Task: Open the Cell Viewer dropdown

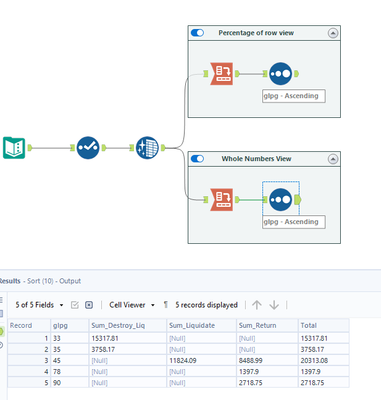Action: (132, 305)
